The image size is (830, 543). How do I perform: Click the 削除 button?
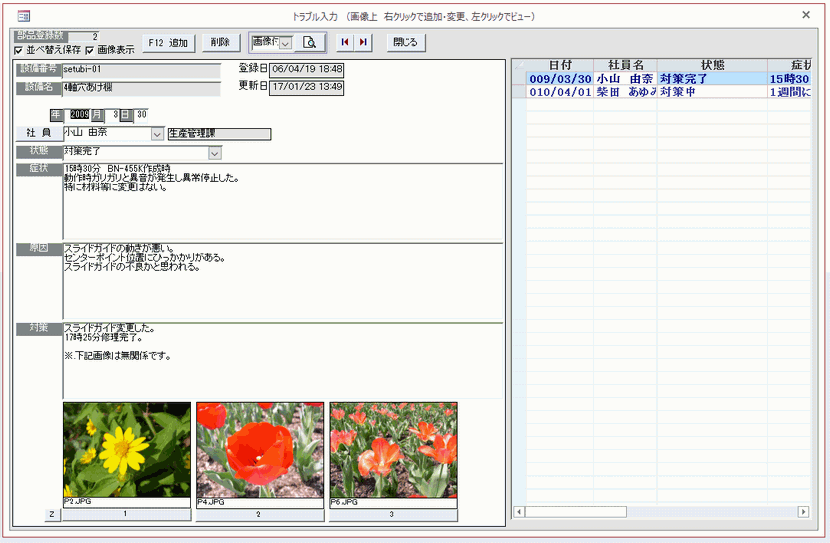(221, 42)
